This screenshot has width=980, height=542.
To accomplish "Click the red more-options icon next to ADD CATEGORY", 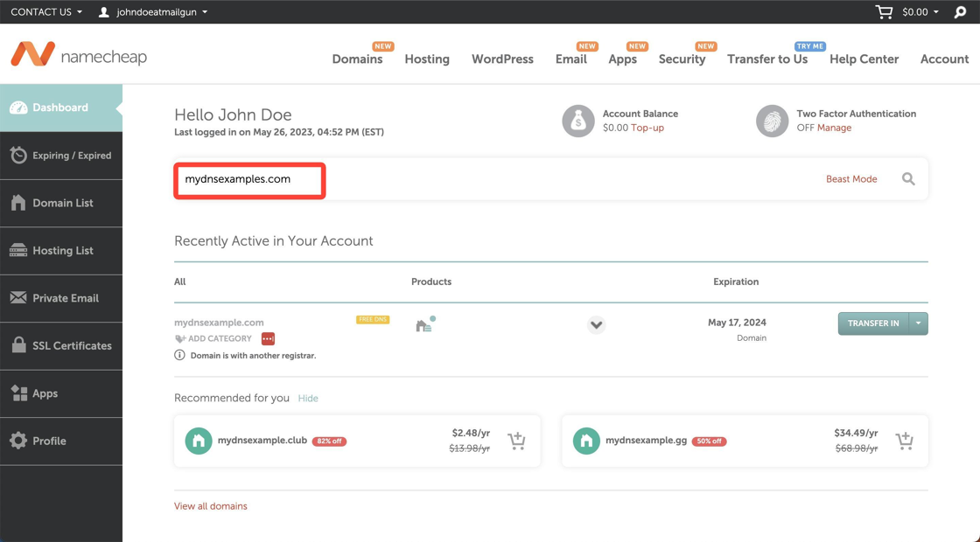I will (x=268, y=338).
